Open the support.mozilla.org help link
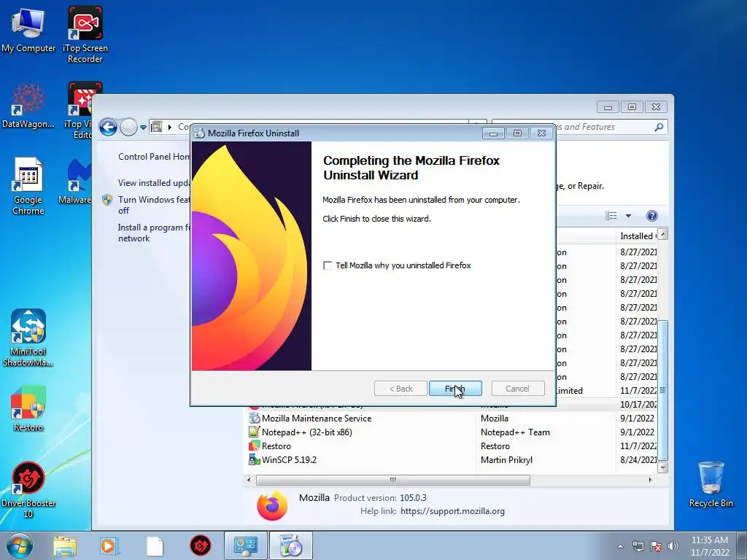747x560 pixels. [x=452, y=511]
